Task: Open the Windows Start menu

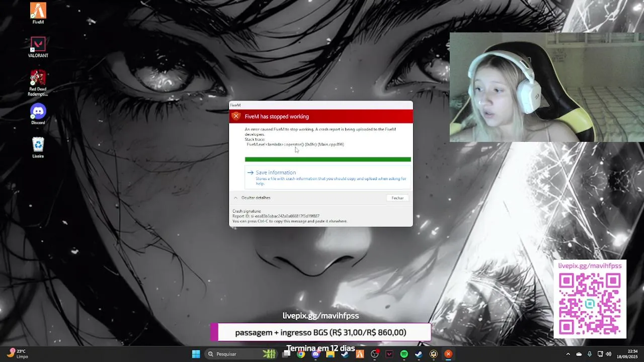Action: tap(196, 354)
